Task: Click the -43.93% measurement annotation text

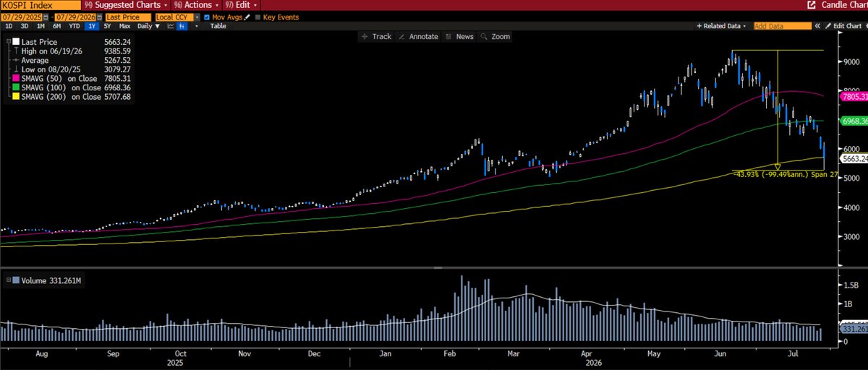Action: coord(786,174)
